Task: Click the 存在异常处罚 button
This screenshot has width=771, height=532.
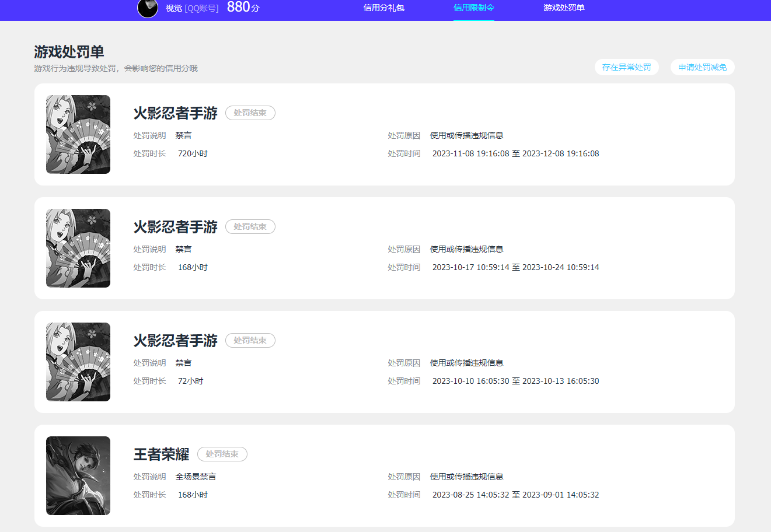Action: pyautogui.click(x=626, y=67)
